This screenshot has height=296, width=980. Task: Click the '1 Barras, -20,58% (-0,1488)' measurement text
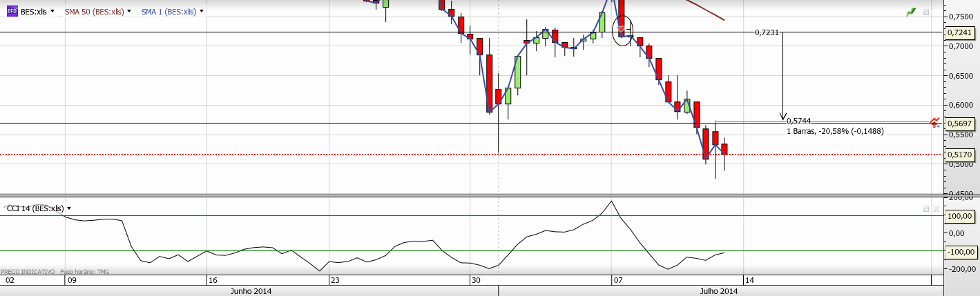834,131
